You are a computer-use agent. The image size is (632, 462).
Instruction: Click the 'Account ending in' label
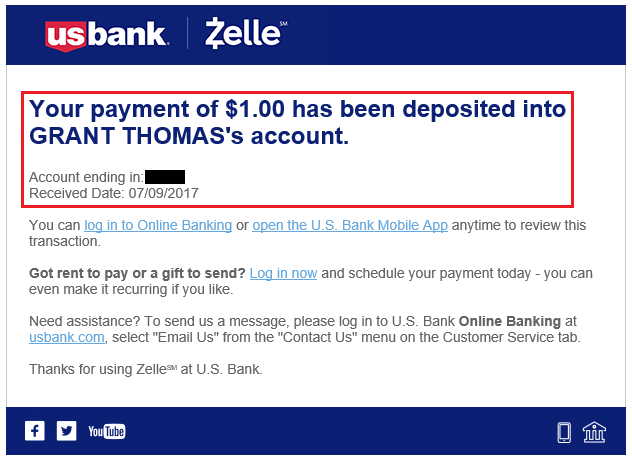pyautogui.click(x=86, y=177)
